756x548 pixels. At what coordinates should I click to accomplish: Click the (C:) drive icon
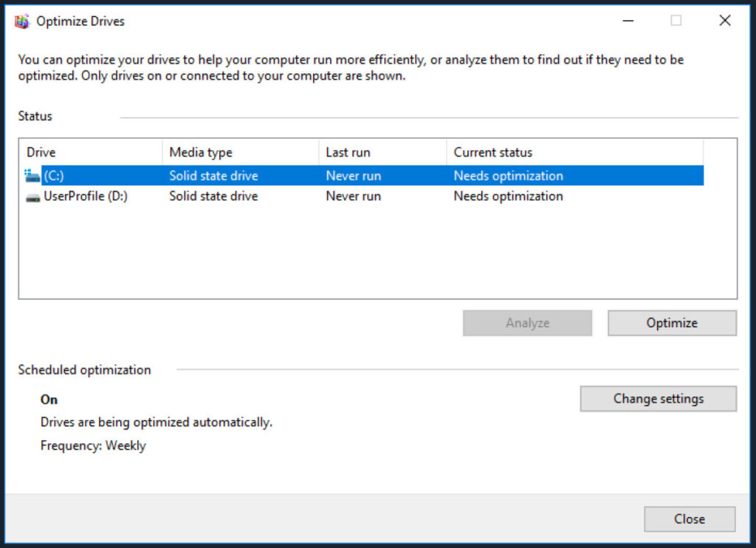click(31, 175)
